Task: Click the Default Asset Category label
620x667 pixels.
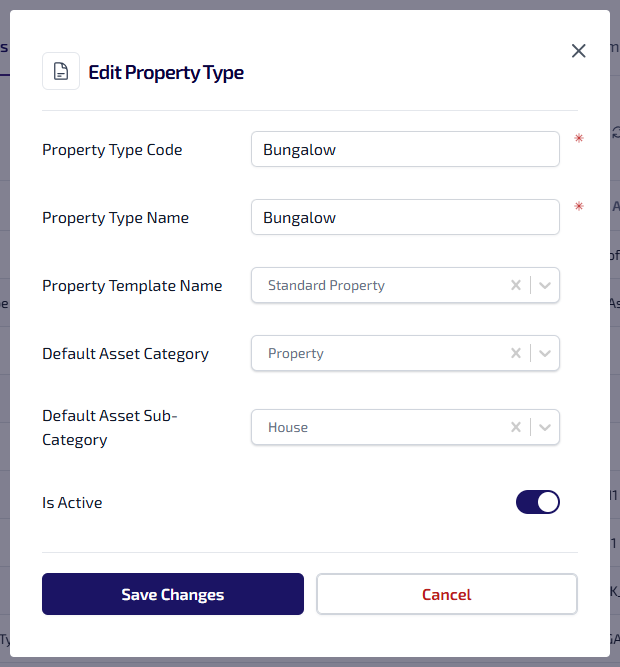Action: coord(125,353)
